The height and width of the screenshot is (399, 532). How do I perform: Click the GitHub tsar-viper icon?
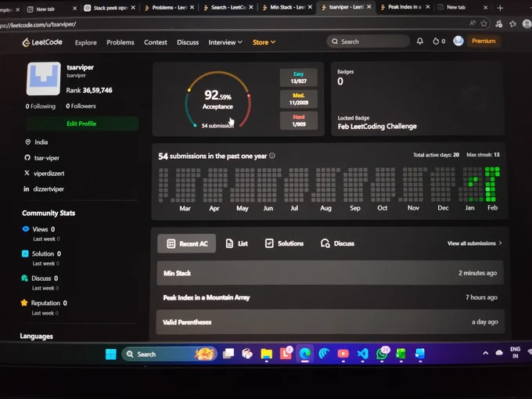27,158
